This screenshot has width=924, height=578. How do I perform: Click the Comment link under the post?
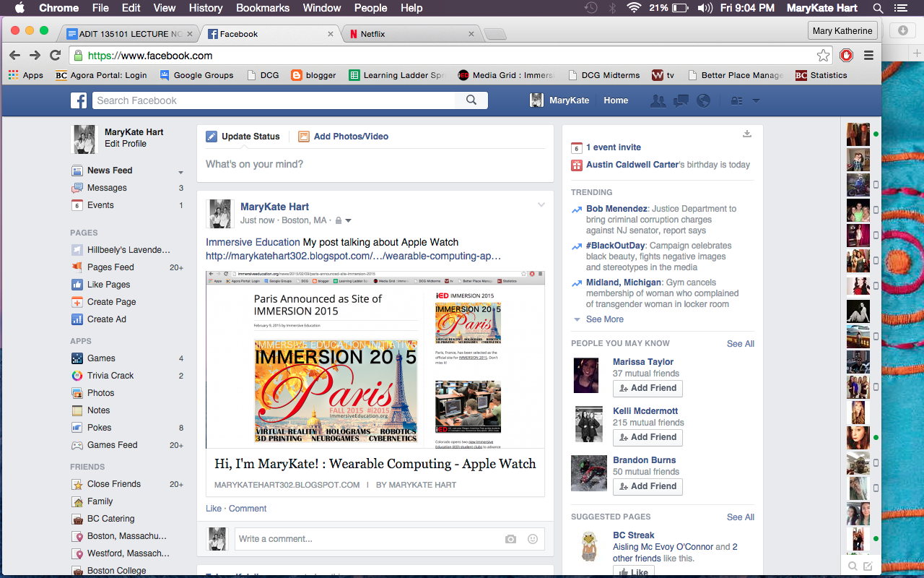point(248,509)
